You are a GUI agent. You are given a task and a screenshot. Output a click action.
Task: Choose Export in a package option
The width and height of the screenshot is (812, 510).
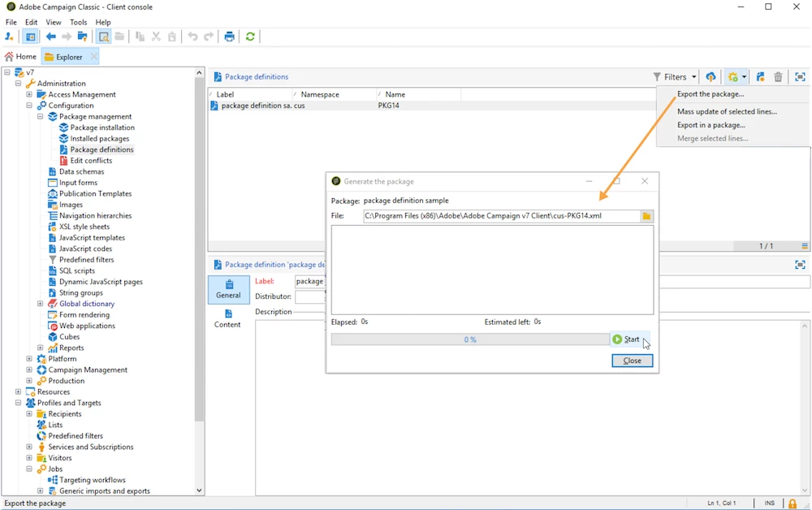(711, 125)
